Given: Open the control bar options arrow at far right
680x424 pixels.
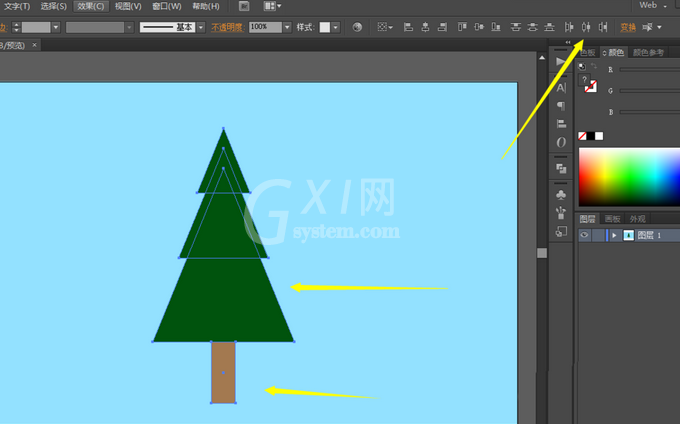Looking at the screenshot, I should (x=660, y=27).
